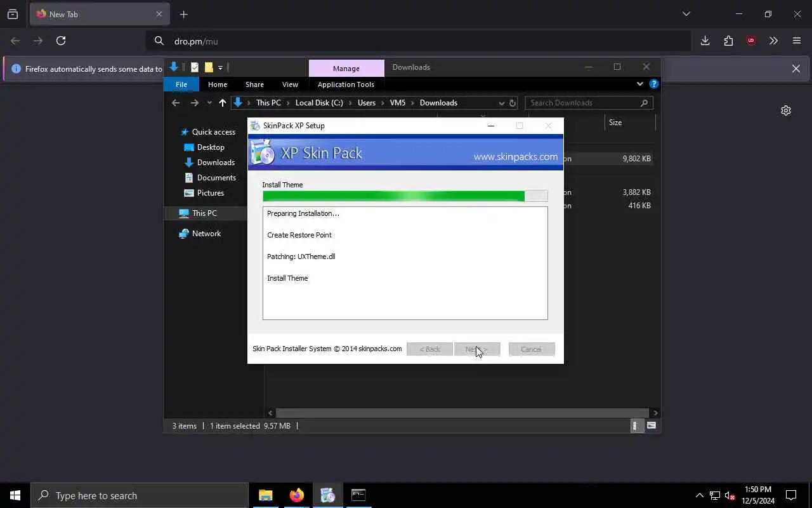Screen dimensions: 812x508
Task: Open Firefox downloads panel icon
Action: pos(705,41)
